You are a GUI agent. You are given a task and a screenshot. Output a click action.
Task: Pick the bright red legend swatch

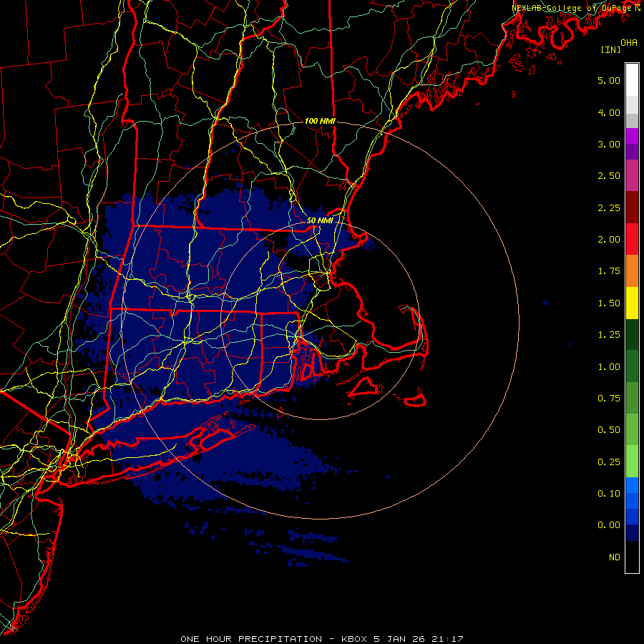[x=632, y=239]
